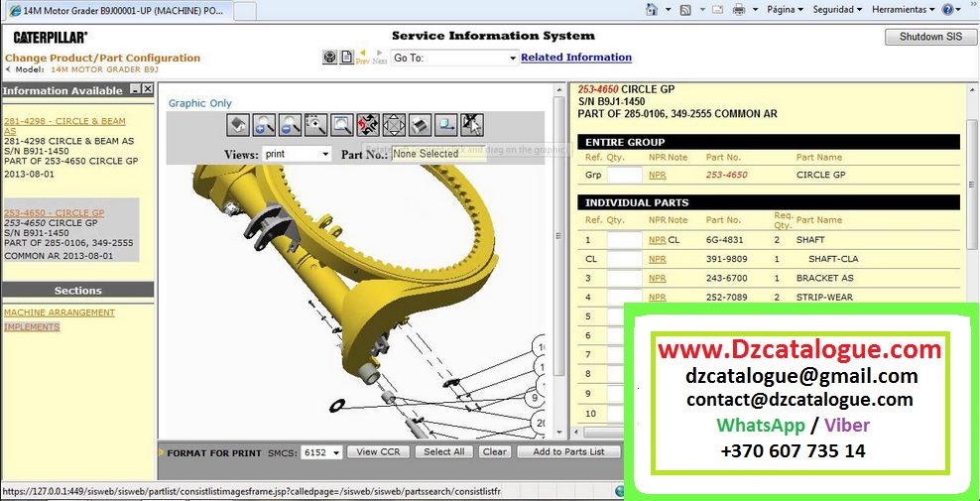Click the Clear button
This screenshot has width=980, height=501.
[x=495, y=451]
